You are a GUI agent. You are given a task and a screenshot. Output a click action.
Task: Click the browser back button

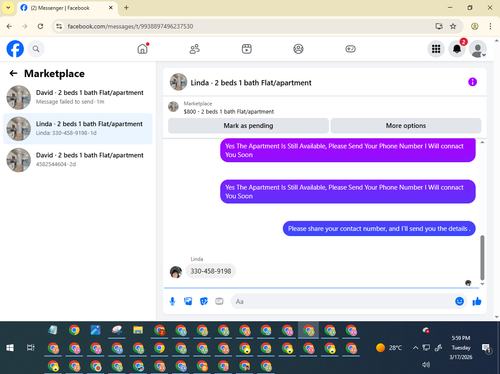9,26
